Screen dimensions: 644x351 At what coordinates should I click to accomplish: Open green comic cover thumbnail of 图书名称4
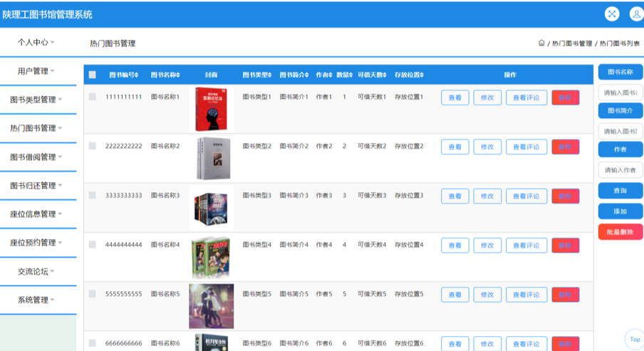click(x=211, y=258)
